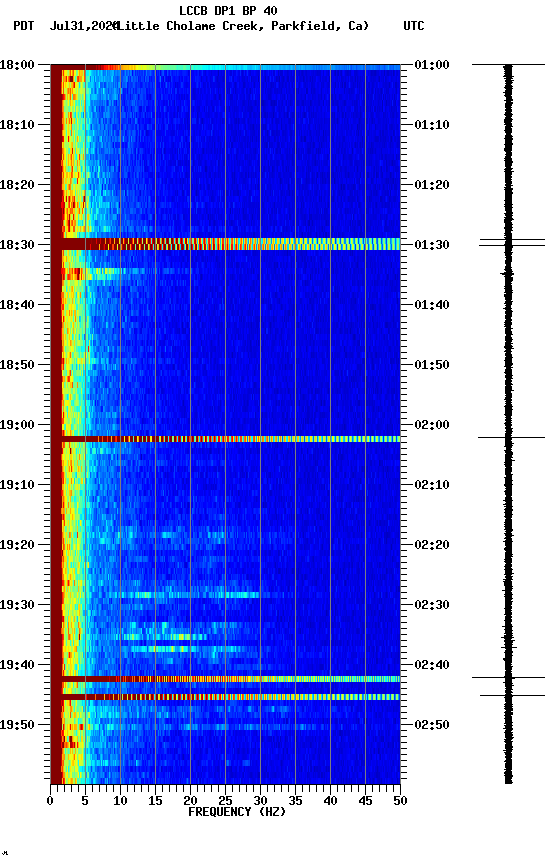Click the seismogram event marker just after 02:00 UTC
This screenshot has height=864, width=552.
tap(511, 438)
